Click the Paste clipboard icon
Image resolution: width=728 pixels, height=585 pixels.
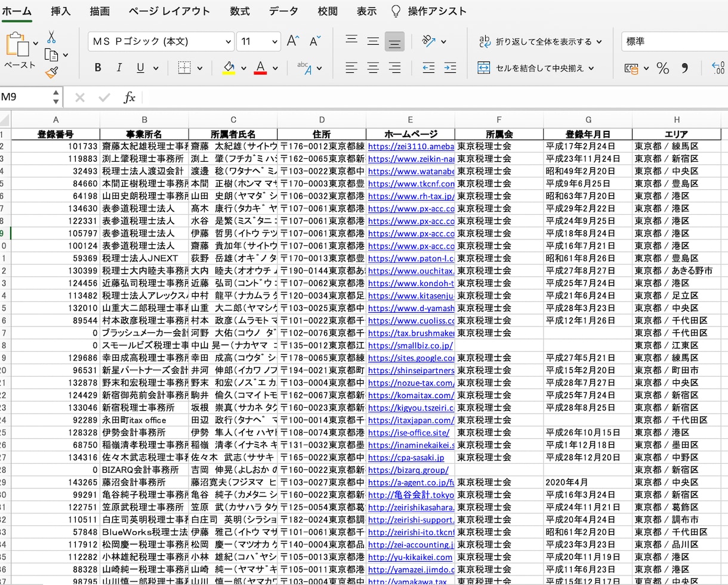(17, 45)
